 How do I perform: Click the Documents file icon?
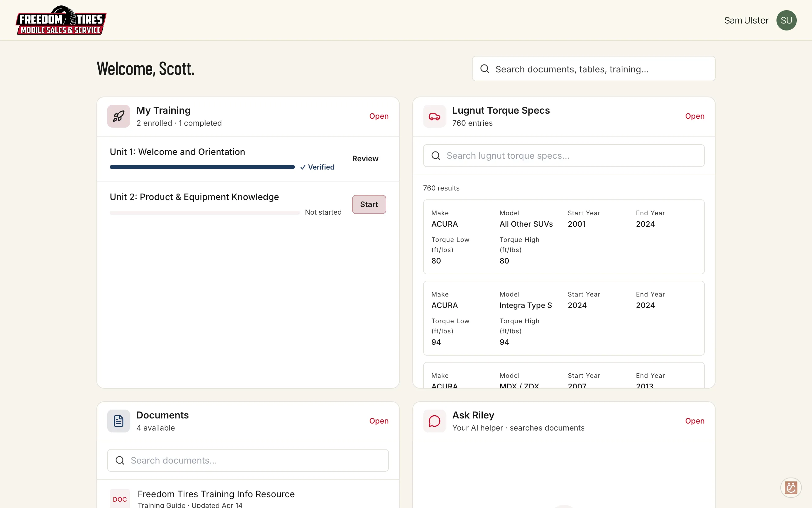118,421
